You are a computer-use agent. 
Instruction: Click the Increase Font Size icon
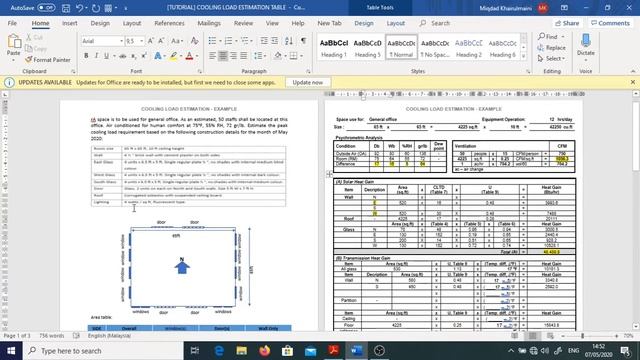tap(151, 41)
